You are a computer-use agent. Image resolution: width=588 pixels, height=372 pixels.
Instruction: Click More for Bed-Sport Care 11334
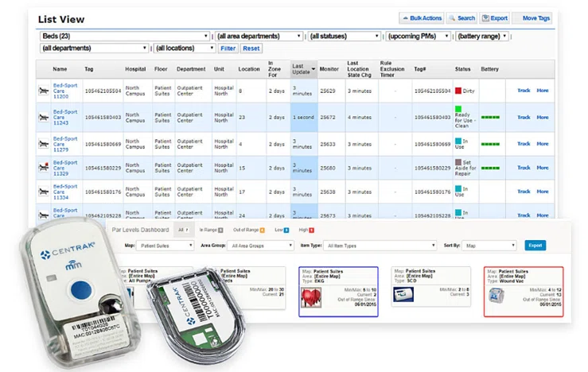pyautogui.click(x=543, y=191)
